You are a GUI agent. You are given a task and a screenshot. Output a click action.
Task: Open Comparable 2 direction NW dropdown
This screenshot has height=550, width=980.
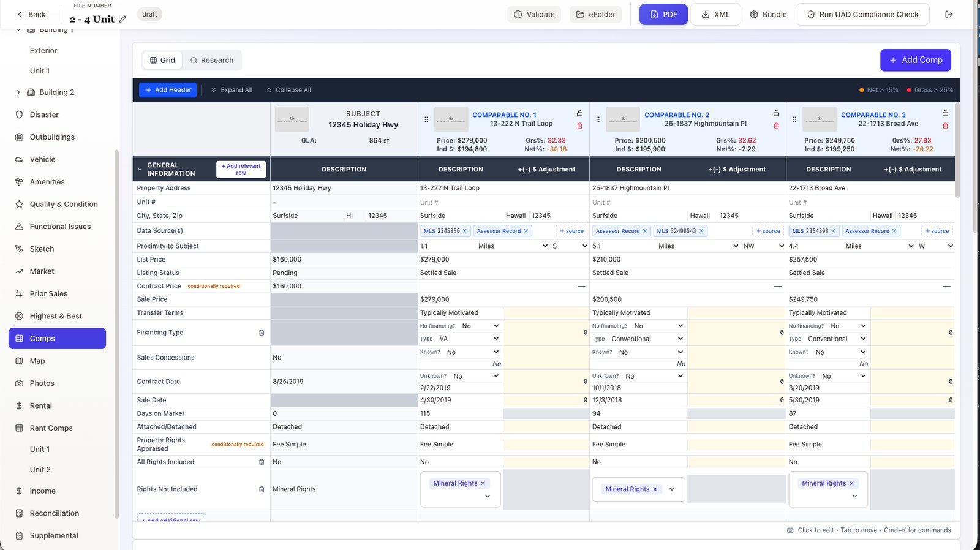coord(763,246)
